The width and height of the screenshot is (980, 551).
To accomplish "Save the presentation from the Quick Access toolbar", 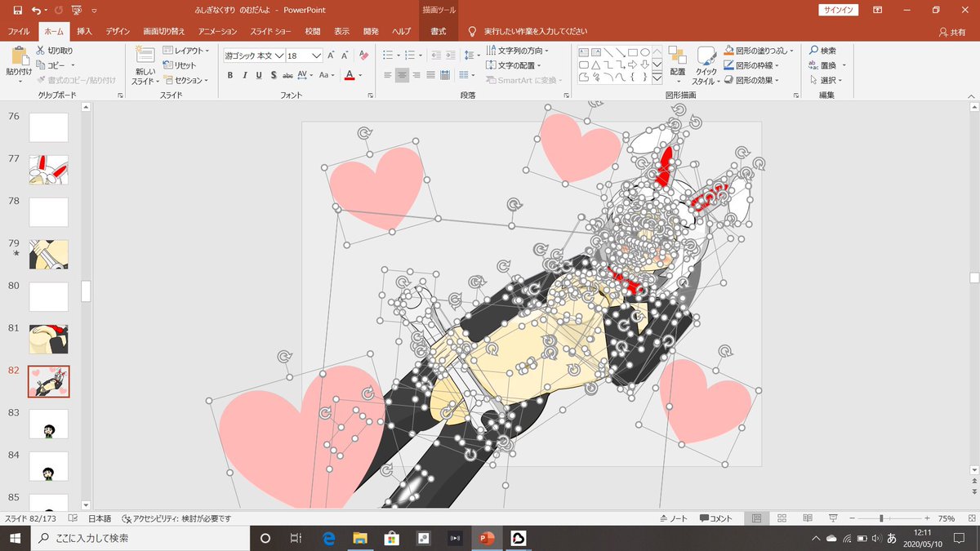I will click(x=17, y=10).
